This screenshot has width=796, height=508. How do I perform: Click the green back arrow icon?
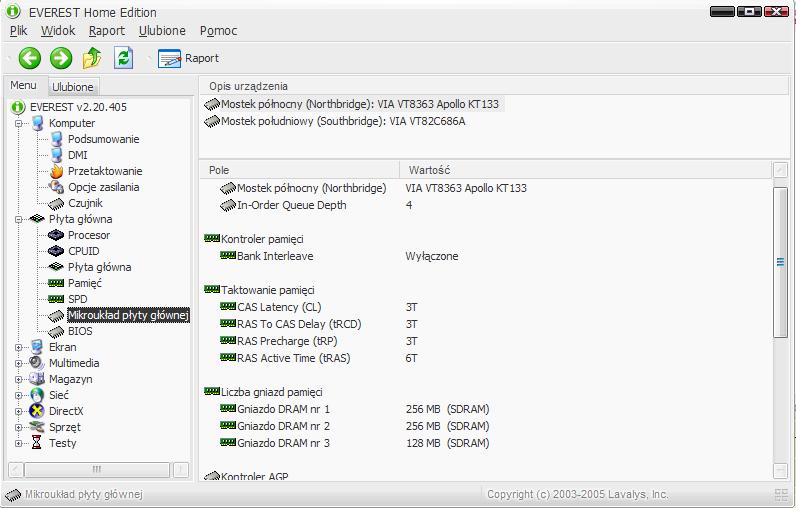click(30, 58)
